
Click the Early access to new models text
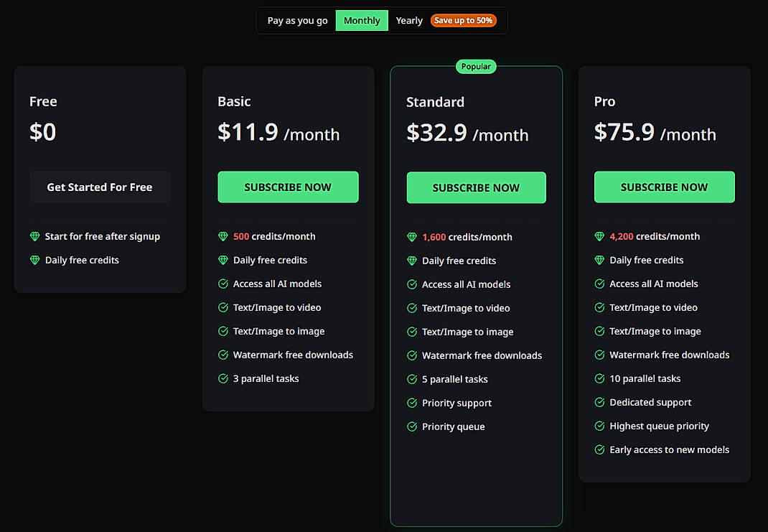coord(670,449)
